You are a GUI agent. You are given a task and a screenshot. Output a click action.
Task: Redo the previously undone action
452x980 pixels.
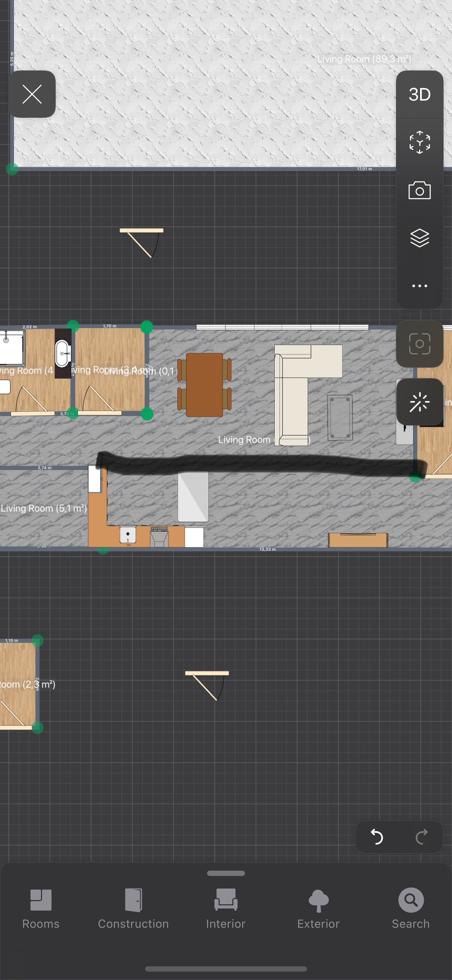tap(422, 837)
